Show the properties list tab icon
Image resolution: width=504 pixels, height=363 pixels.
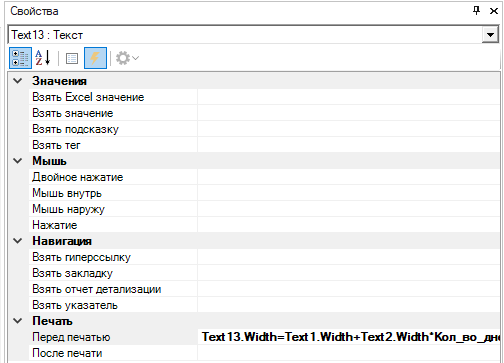click(72, 59)
